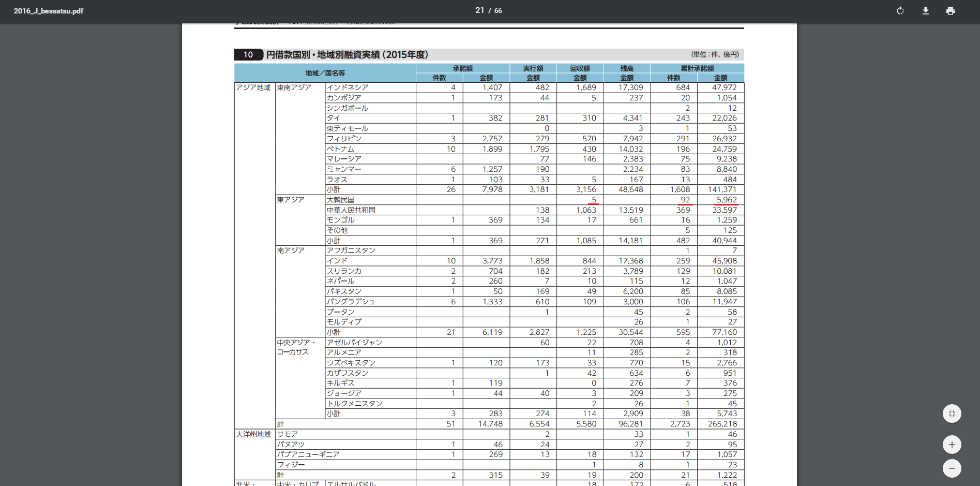Image resolution: width=980 pixels, height=486 pixels.
Task: Click the total page count 66
Action: tap(498, 11)
